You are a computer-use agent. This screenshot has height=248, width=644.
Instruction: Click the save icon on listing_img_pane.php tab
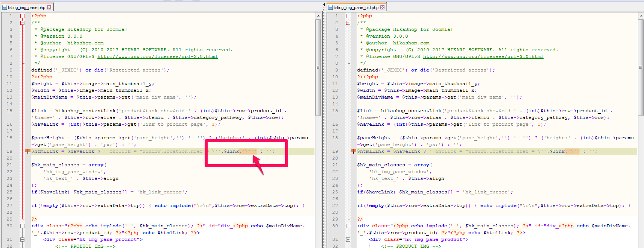click(x=5, y=7)
